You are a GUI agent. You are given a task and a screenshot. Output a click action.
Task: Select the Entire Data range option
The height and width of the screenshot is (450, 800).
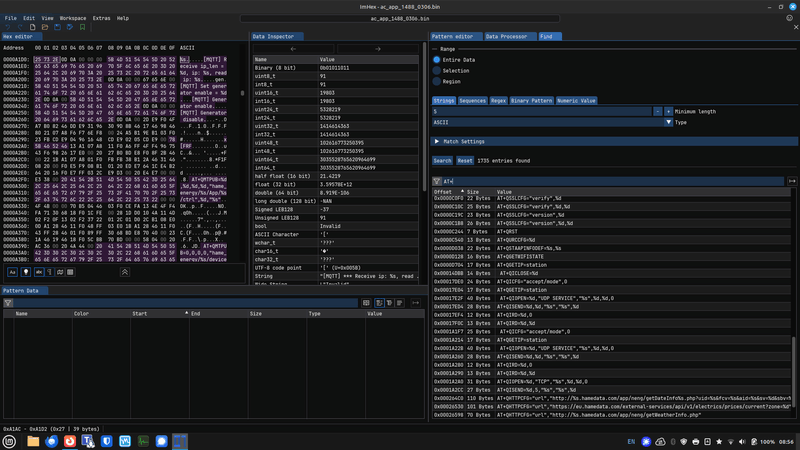coord(437,59)
